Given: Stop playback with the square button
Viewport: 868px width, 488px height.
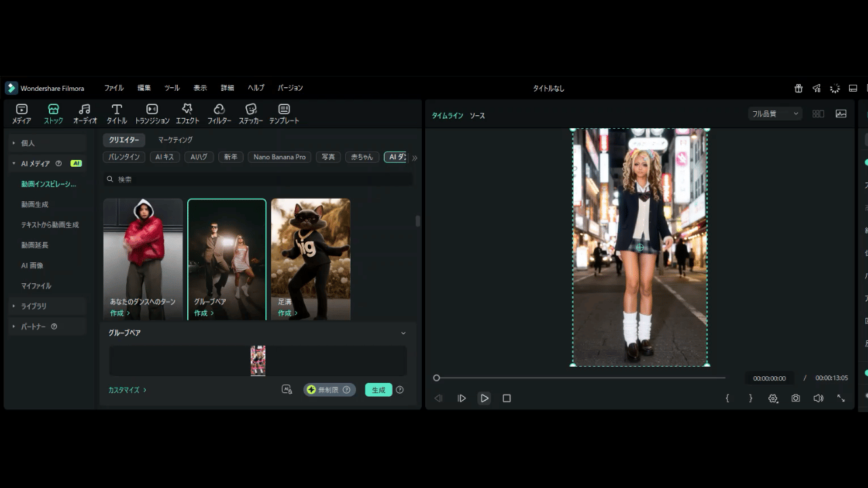Looking at the screenshot, I should (507, 399).
